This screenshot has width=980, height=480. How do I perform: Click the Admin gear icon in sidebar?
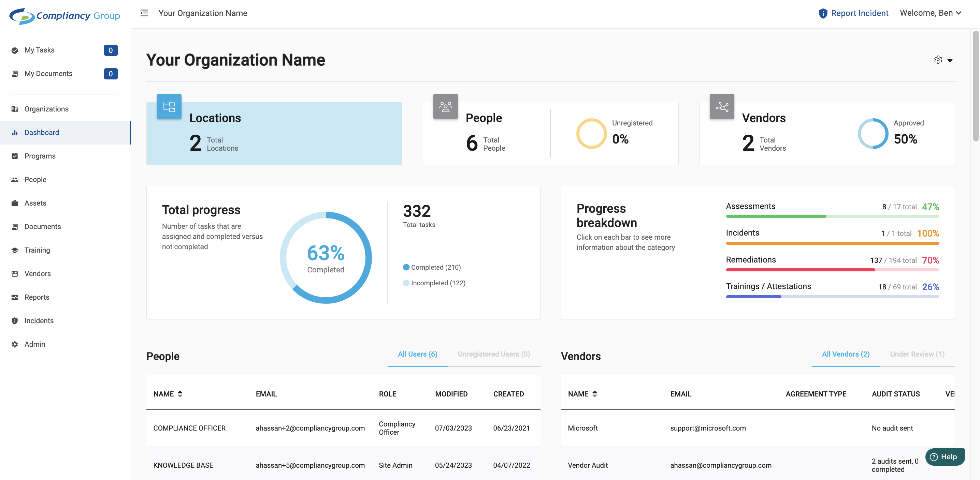click(14, 344)
